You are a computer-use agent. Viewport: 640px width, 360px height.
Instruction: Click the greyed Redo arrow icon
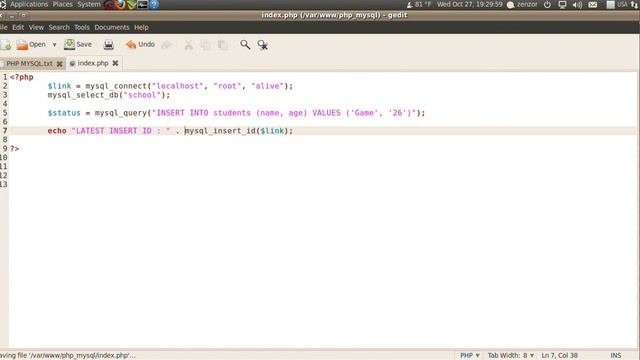pos(166,44)
